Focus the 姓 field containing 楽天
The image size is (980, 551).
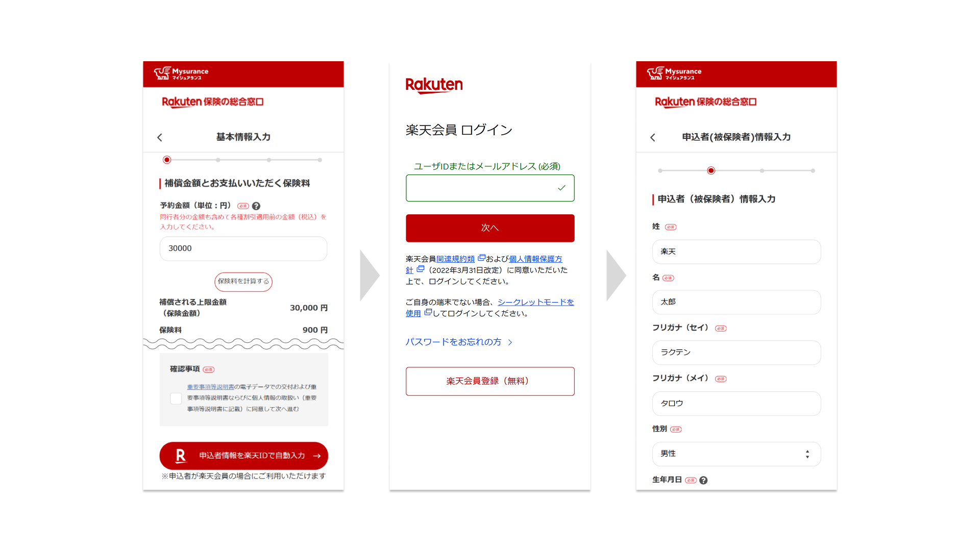[737, 252]
